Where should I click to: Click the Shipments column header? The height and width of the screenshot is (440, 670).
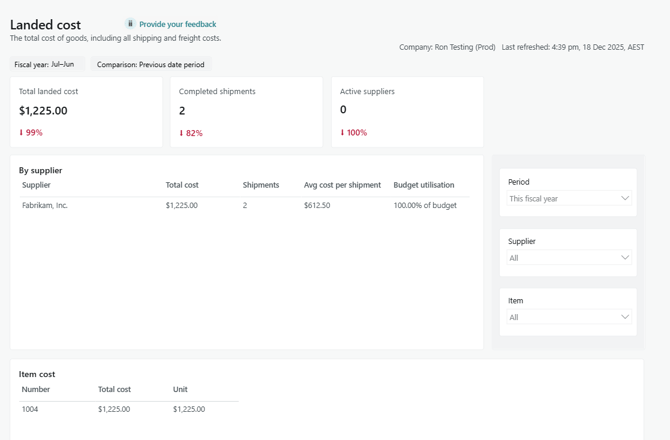[261, 185]
